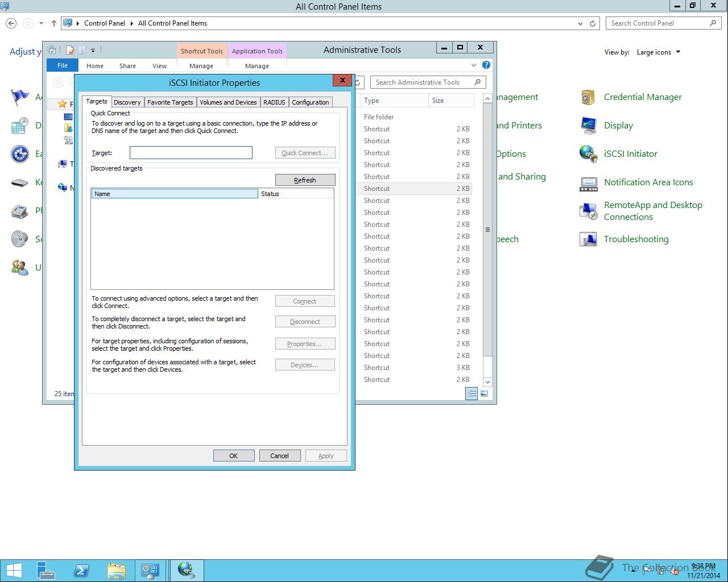The height and width of the screenshot is (582, 728).
Task: Open the Troubleshooting control panel item
Action: 636,239
